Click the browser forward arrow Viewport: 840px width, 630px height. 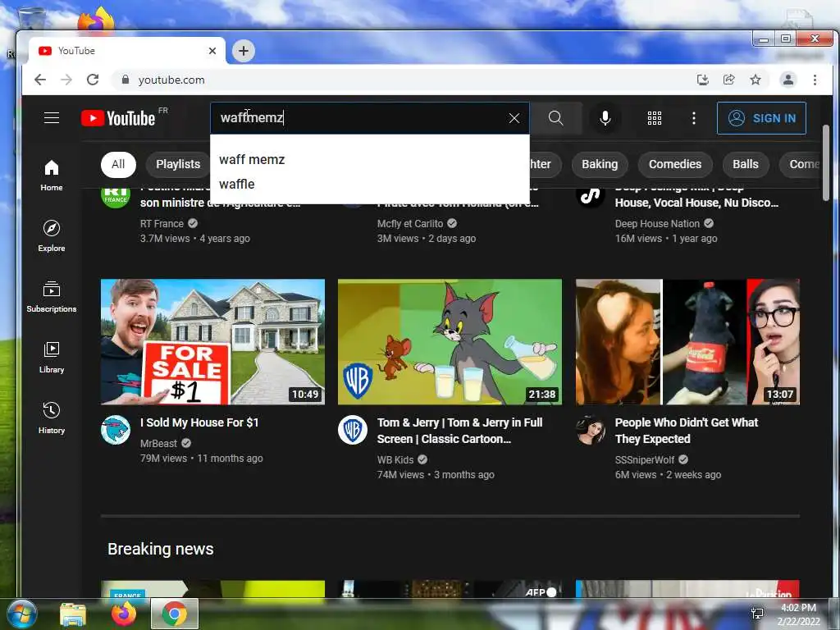66,80
